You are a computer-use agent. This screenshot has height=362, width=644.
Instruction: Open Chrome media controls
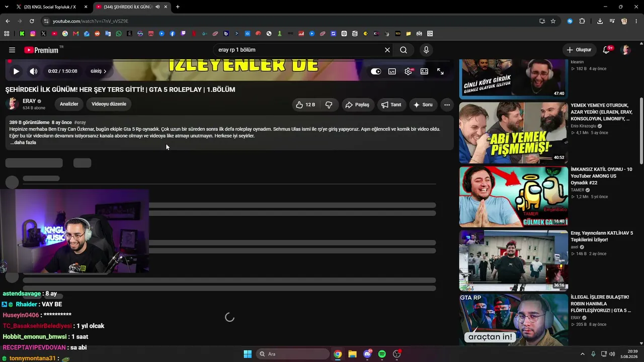[612, 21]
